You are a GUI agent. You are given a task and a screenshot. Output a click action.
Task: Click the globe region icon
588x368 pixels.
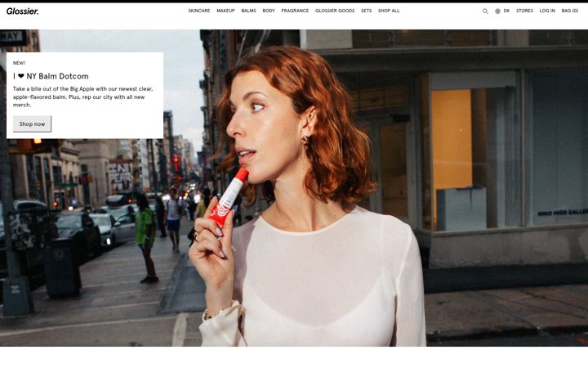497,11
